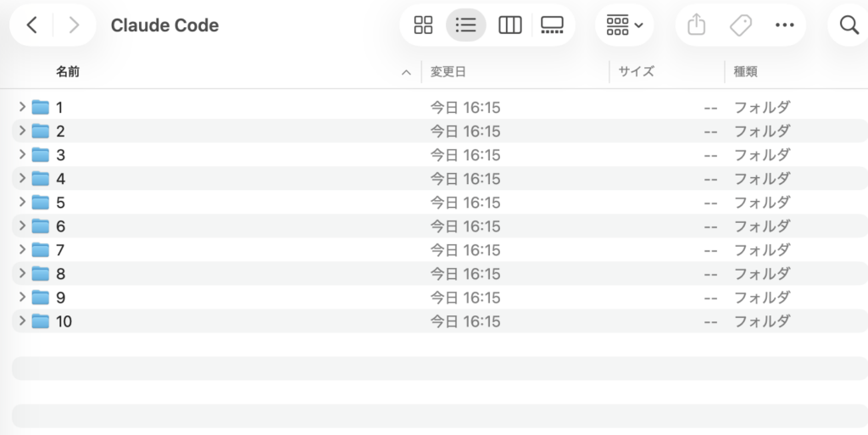This screenshot has height=435, width=868.
Task: Click the Share icon
Action: click(x=696, y=25)
